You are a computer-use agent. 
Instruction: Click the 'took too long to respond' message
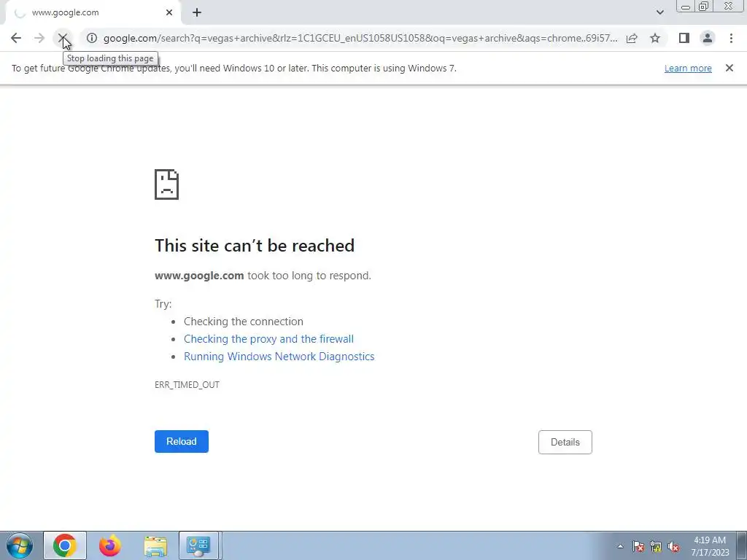coord(309,276)
